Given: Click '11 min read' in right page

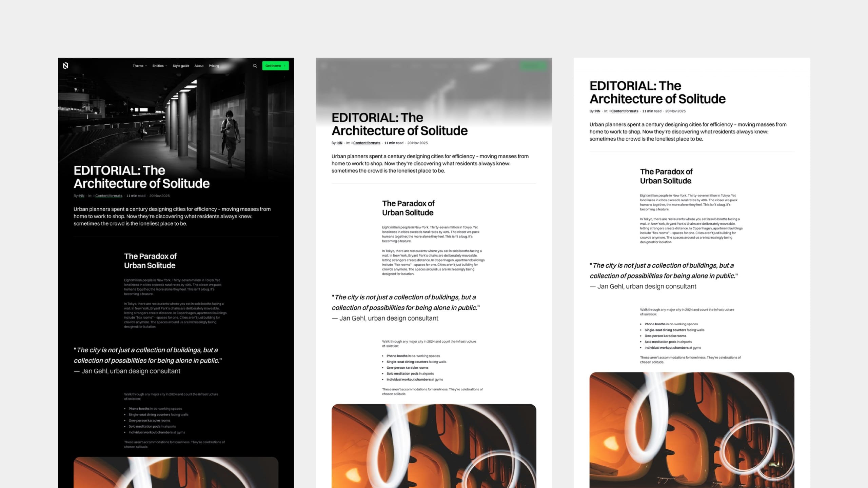Looking at the screenshot, I should pyautogui.click(x=652, y=111).
